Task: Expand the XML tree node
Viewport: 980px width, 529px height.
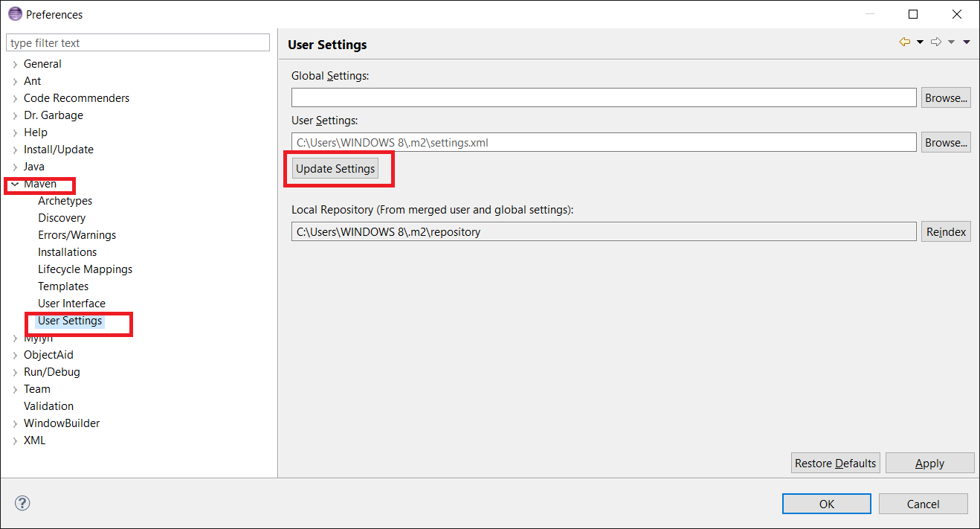Action: click(x=15, y=440)
